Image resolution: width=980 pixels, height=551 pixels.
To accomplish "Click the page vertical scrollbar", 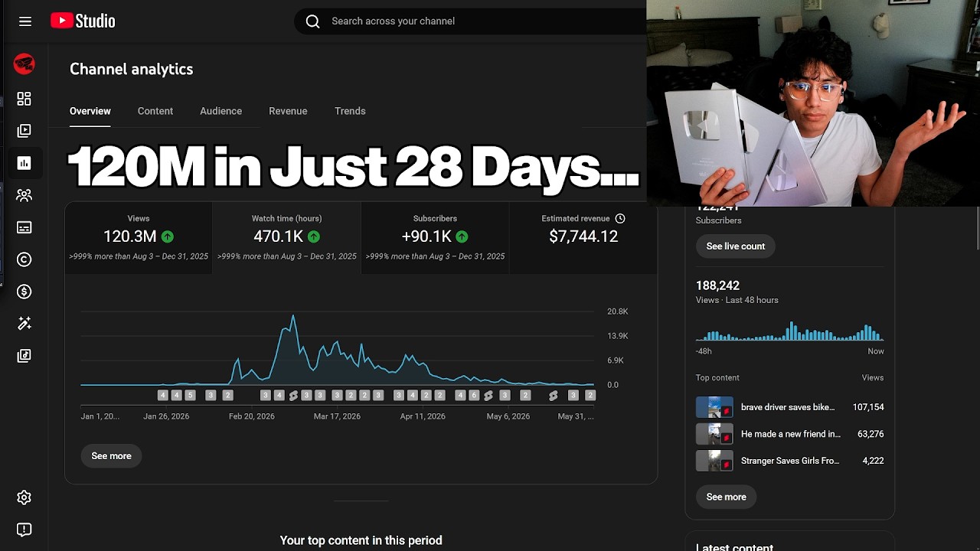I will [x=978, y=227].
